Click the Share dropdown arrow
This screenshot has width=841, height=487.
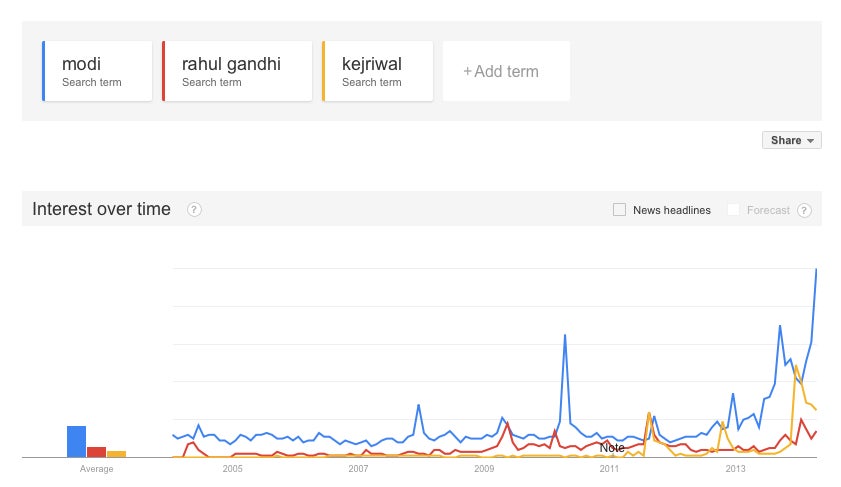810,141
